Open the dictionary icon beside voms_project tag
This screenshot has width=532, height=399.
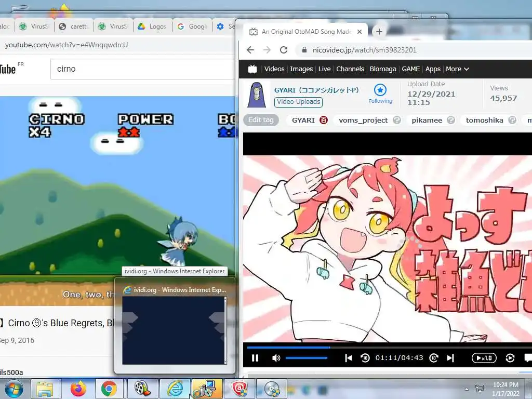[x=396, y=120]
